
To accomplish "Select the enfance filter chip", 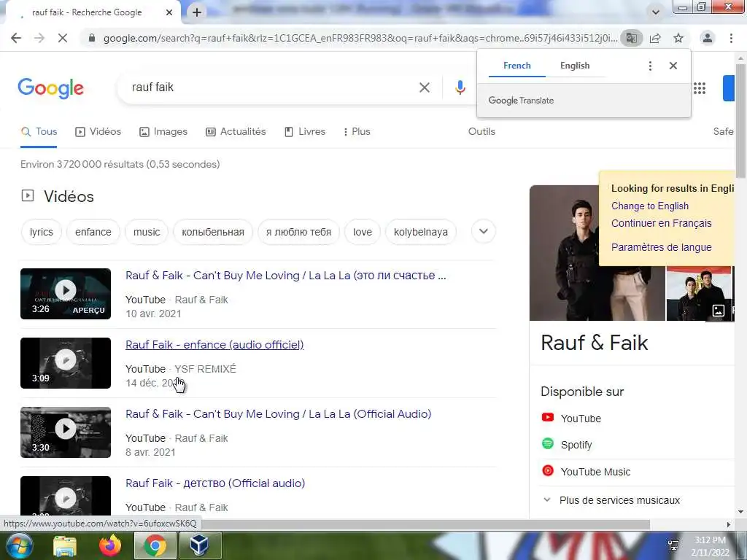I will [93, 233].
